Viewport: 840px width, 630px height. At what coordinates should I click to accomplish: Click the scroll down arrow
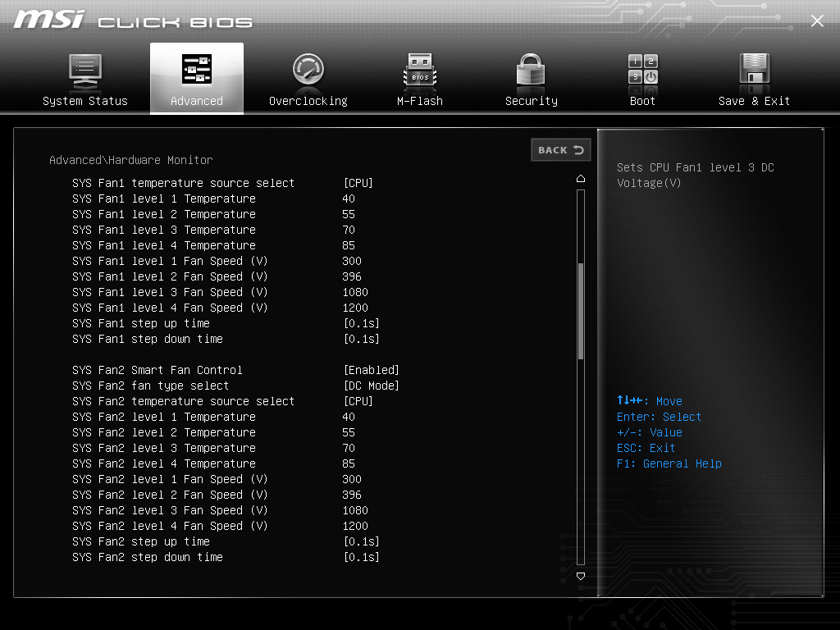[x=581, y=576]
